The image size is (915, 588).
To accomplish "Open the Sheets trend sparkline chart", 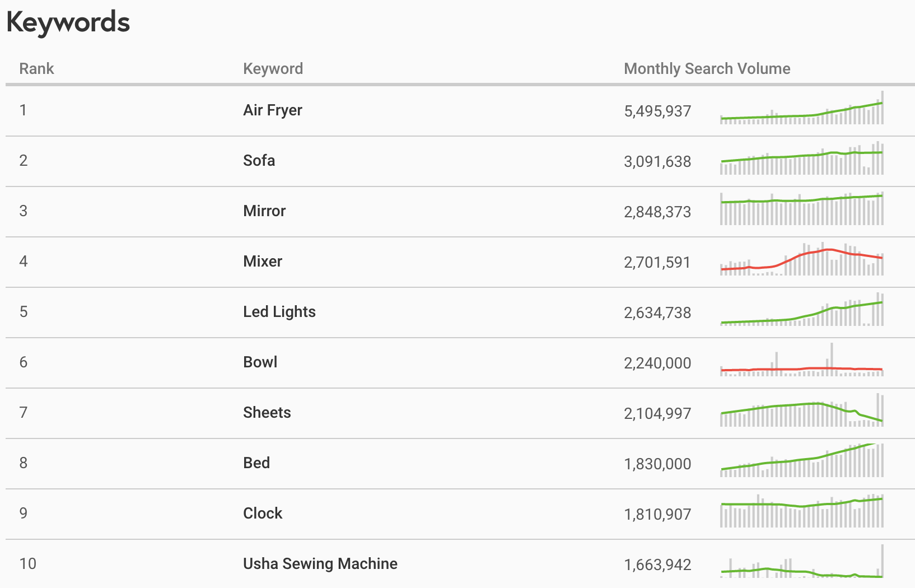I will 802,410.
